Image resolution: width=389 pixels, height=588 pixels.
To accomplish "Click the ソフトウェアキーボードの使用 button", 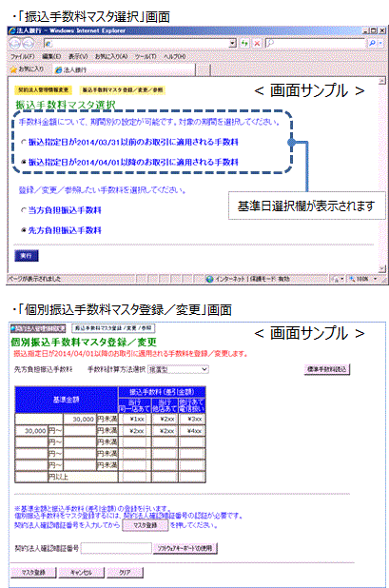I will coord(185,548).
